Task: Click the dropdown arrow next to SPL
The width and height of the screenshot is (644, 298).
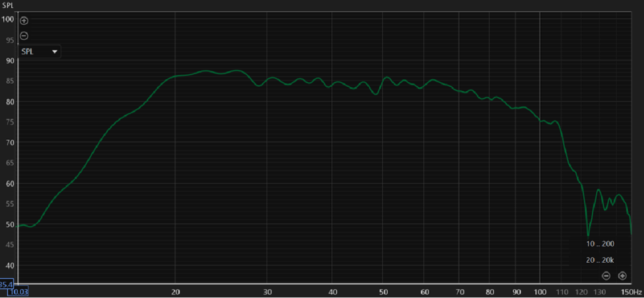Action: pos(55,52)
